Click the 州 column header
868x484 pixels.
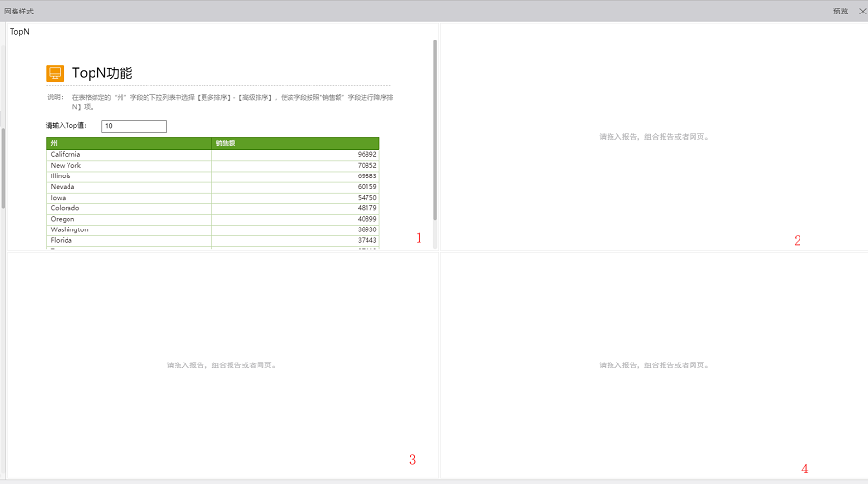[128, 143]
